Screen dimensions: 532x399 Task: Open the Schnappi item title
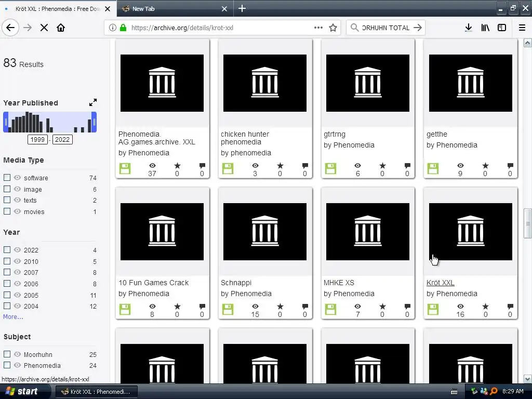coord(236,283)
